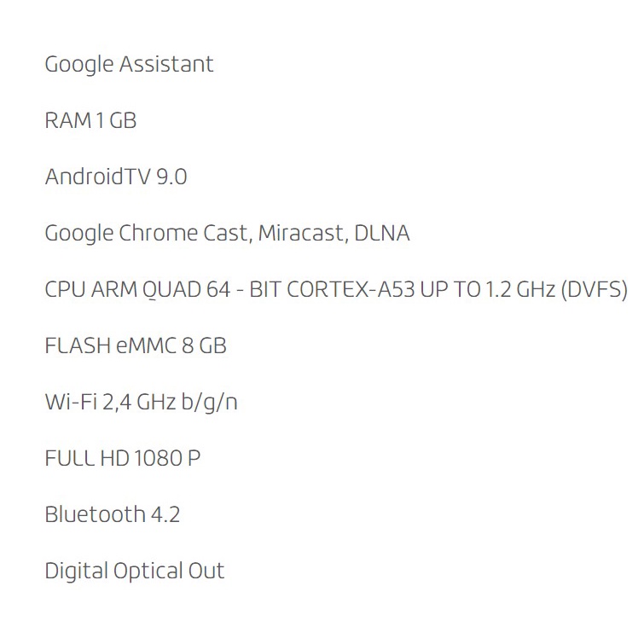Click the word Bluetooth

click(x=95, y=515)
